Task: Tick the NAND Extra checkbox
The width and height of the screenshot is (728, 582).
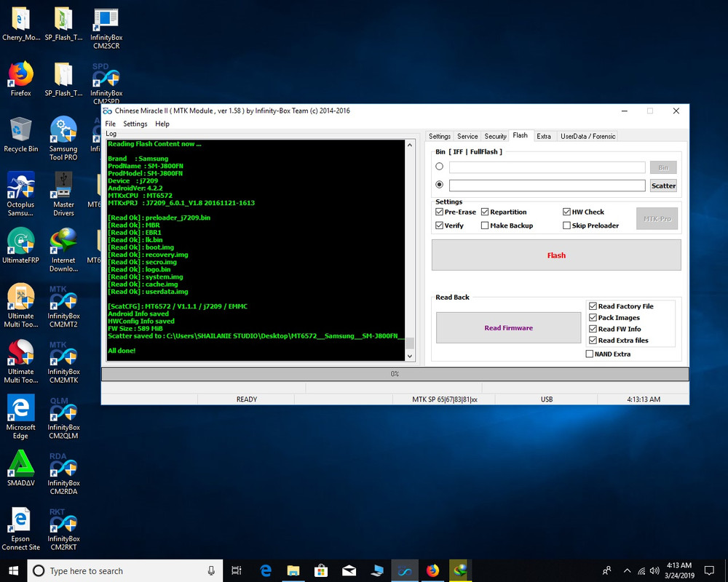Action: (x=590, y=354)
